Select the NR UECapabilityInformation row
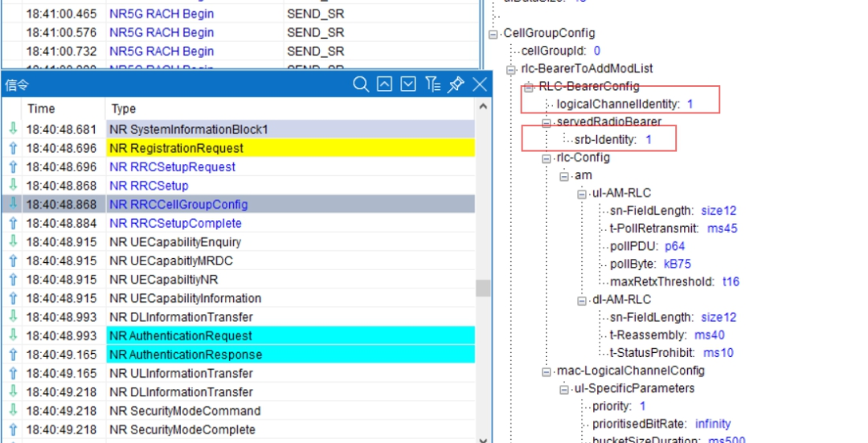This screenshot has height=443, width=868. 238,298
